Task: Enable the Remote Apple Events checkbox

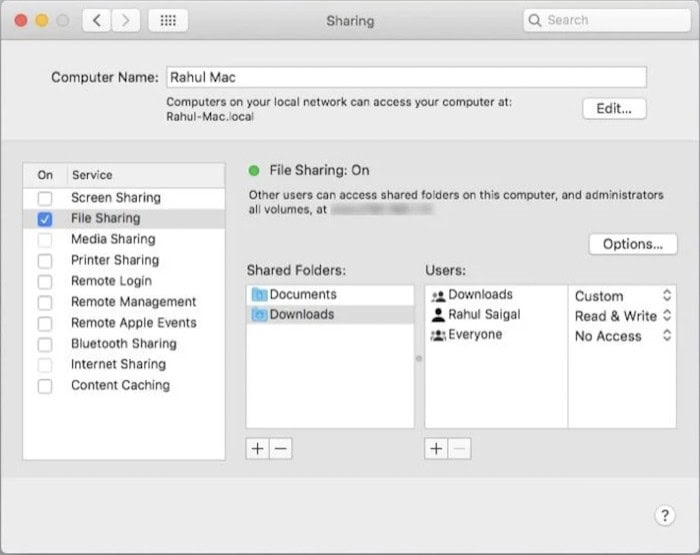Action: coord(45,323)
